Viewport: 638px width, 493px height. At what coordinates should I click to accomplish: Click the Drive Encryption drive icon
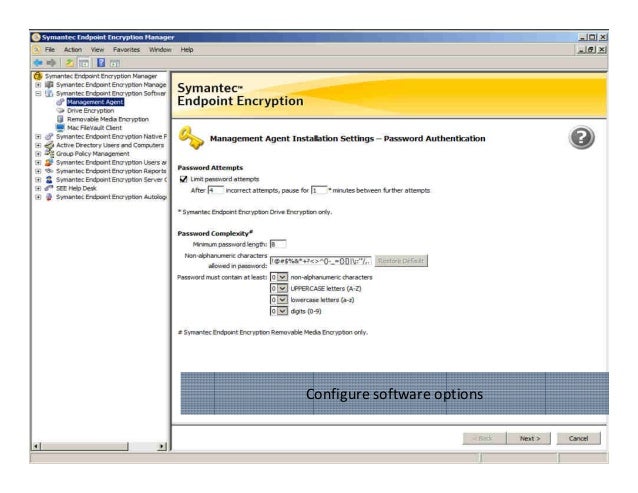pyautogui.click(x=60, y=110)
